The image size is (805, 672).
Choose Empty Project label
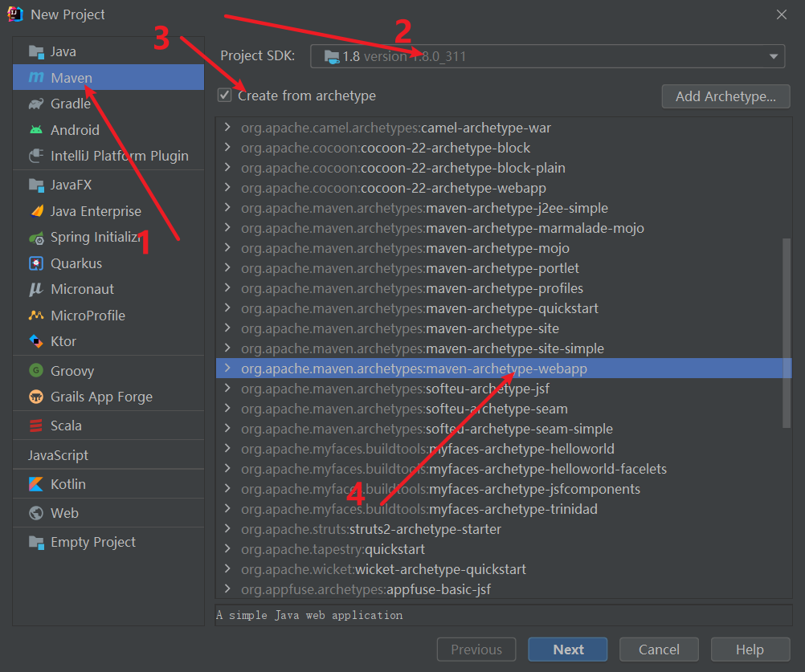(x=93, y=542)
